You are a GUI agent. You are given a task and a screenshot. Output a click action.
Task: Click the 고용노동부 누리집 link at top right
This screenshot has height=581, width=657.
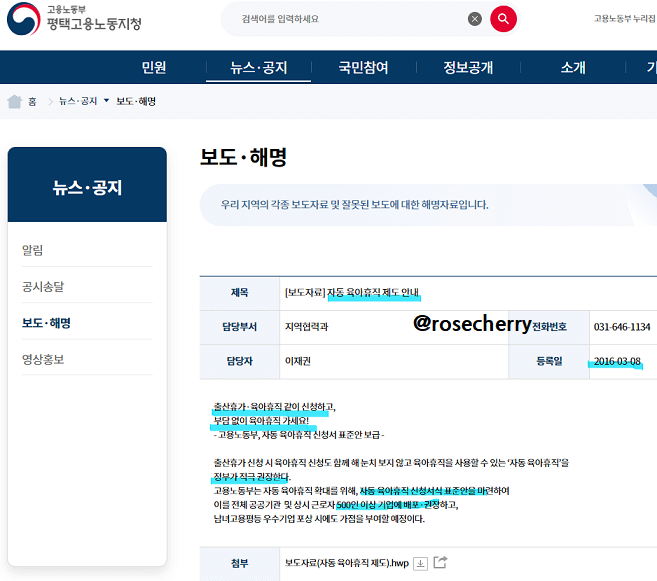point(625,18)
